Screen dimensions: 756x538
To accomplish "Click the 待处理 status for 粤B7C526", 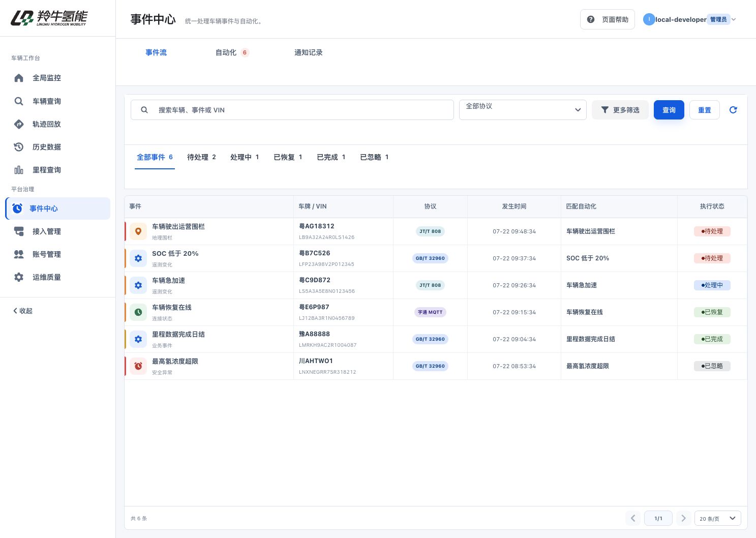I will coord(712,258).
